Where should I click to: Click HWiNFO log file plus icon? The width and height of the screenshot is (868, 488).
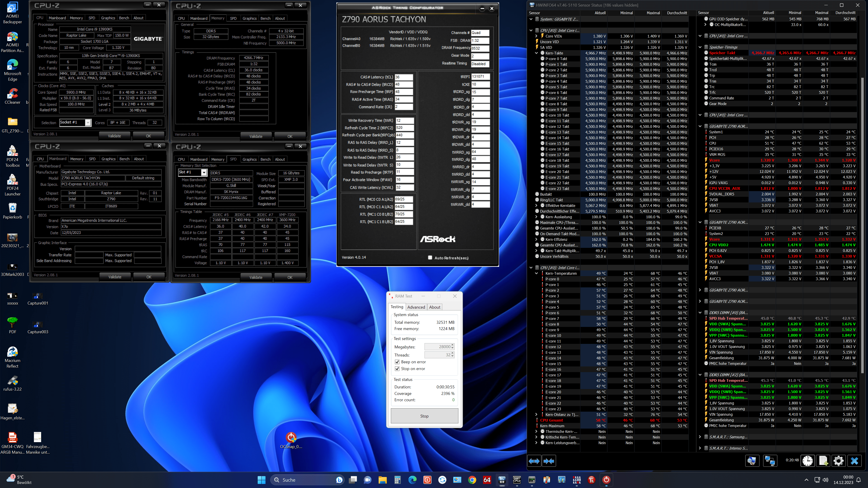pyautogui.click(x=823, y=461)
